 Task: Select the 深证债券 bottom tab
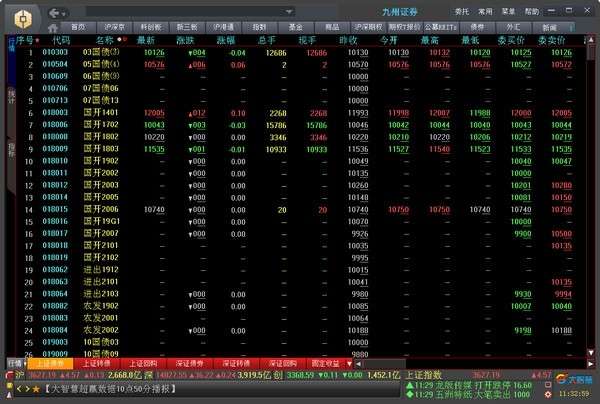click(x=189, y=363)
